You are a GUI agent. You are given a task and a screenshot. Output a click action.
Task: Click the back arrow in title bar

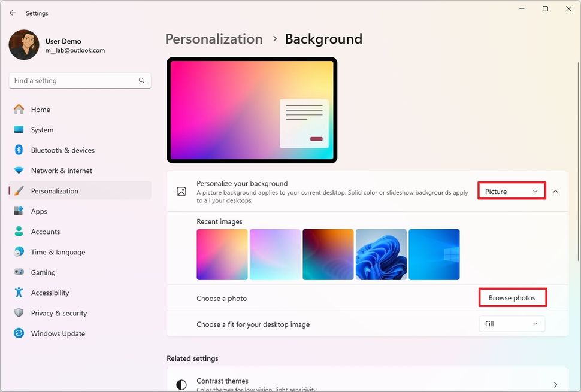(13, 13)
